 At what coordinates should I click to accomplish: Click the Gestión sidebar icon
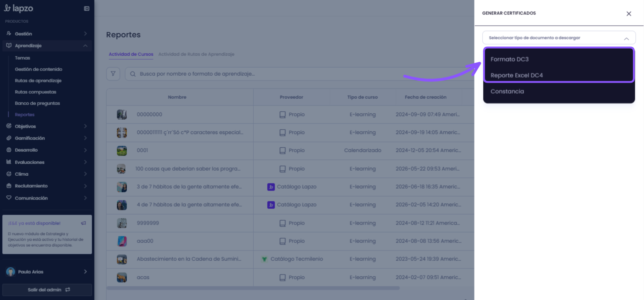(x=9, y=33)
